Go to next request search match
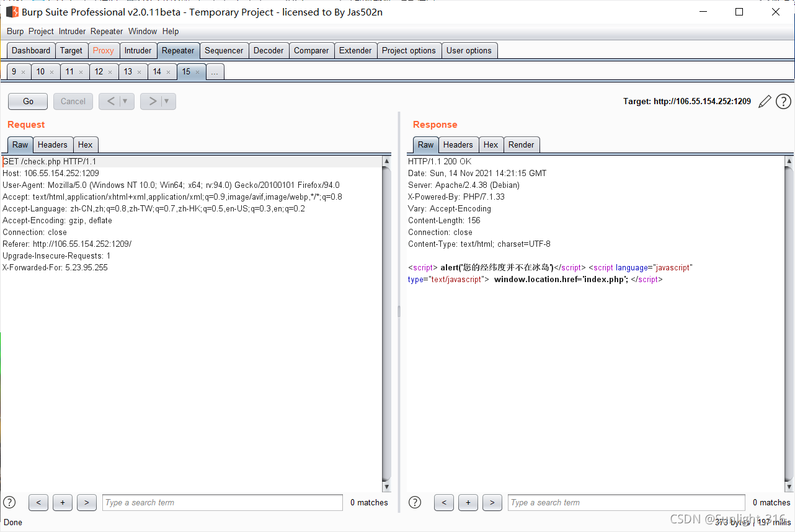This screenshot has width=795, height=532. 87,502
